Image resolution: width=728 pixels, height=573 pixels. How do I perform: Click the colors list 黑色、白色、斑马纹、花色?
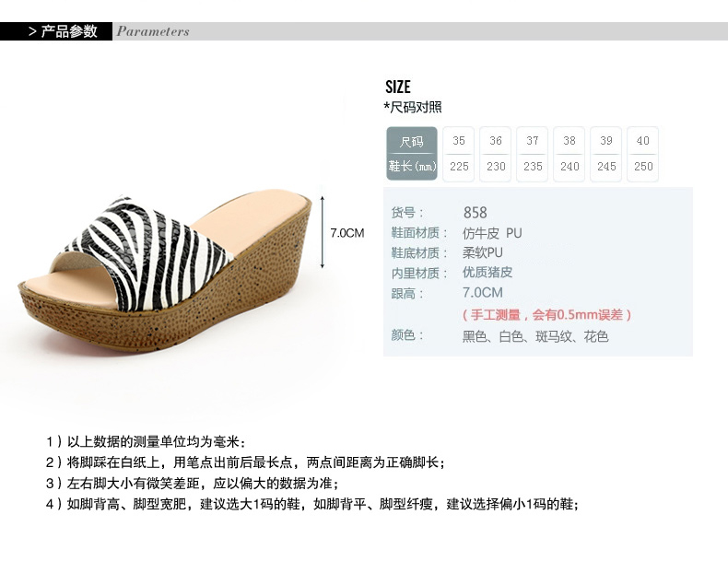(535, 336)
